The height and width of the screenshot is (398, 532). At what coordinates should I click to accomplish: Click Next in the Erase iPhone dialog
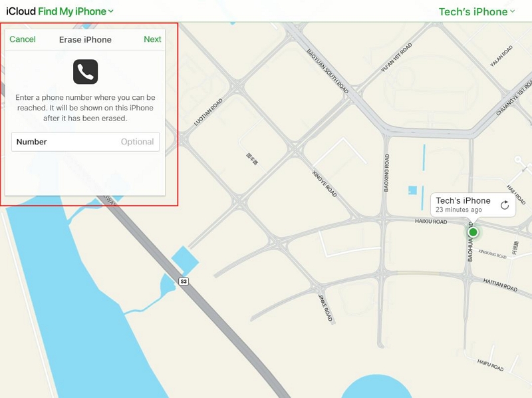[x=152, y=39]
